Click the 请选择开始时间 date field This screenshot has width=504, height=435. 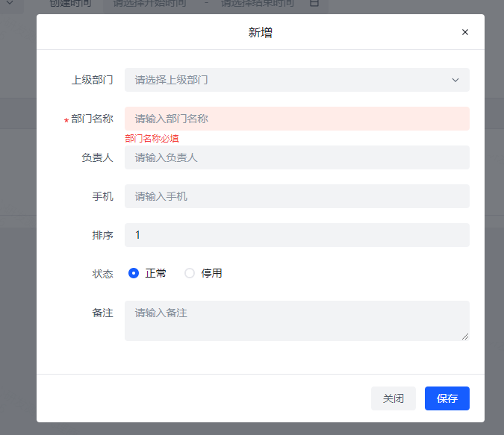(149, 4)
